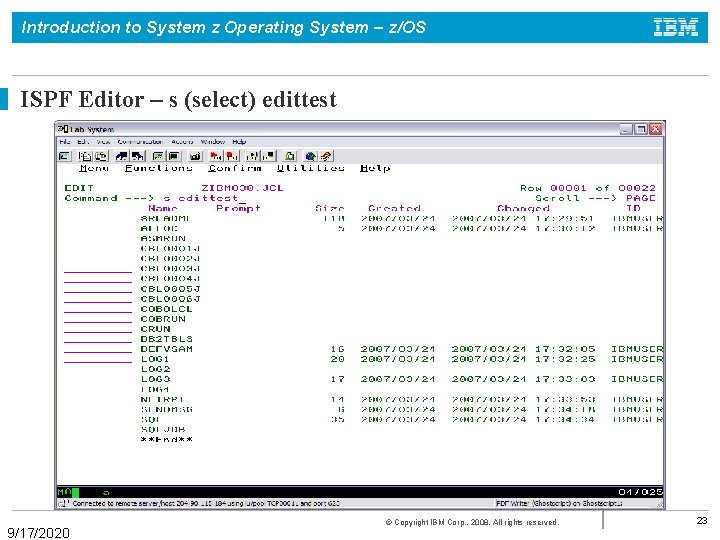Screen dimensions: 720x540
Task: Select the CRUN member
Action: (x=155, y=329)
